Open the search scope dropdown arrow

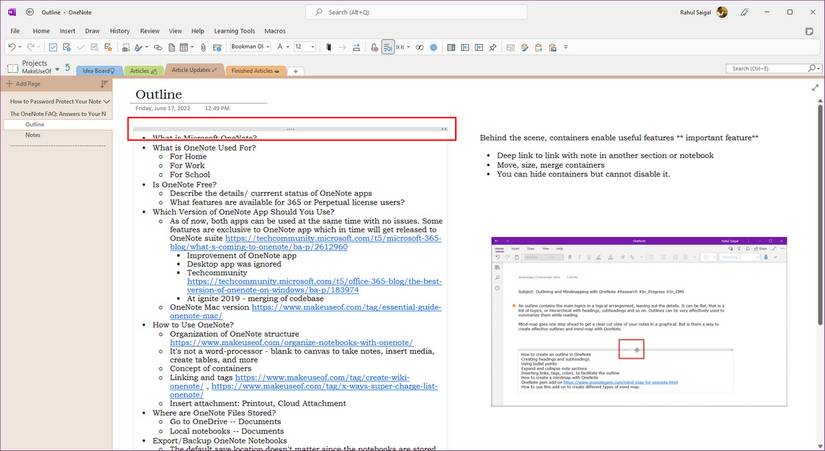819,68
